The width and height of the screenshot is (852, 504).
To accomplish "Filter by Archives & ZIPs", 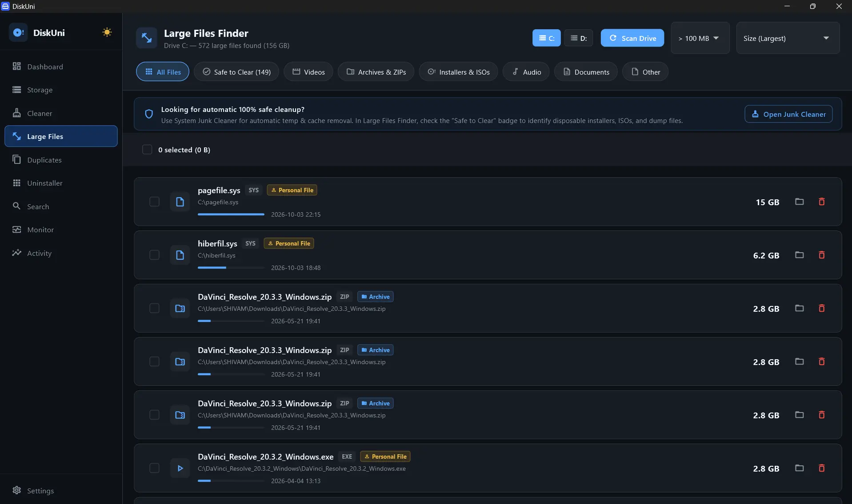I will [376, 72].
